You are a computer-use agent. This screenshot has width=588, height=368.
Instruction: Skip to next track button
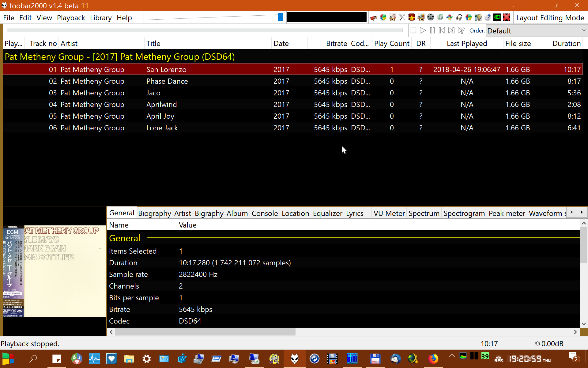pyautogui.click(x=451, y=30)
